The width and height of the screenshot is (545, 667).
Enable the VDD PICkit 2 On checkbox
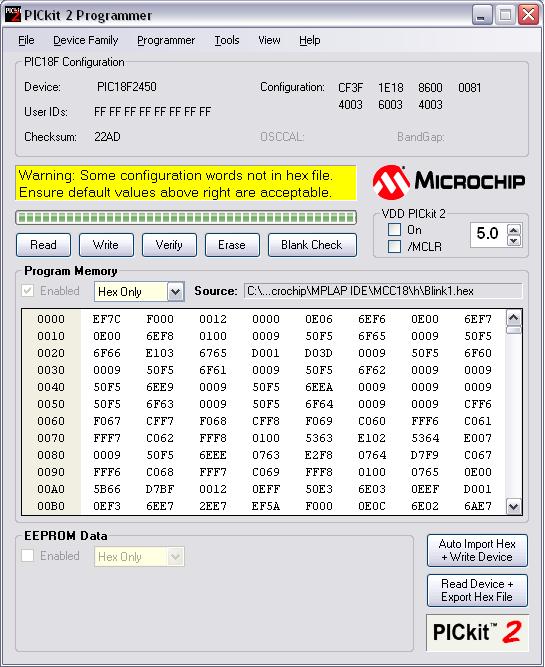(x=394, y=230)
